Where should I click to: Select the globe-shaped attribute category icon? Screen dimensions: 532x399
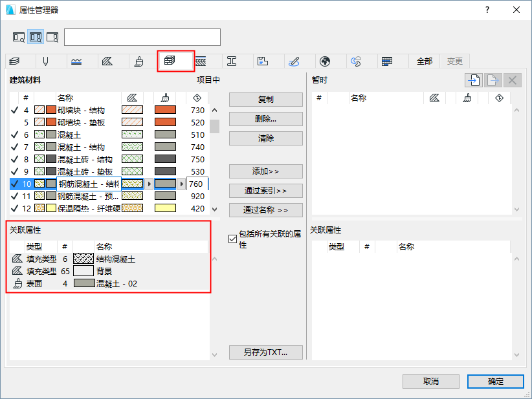[x=326, y=60]
